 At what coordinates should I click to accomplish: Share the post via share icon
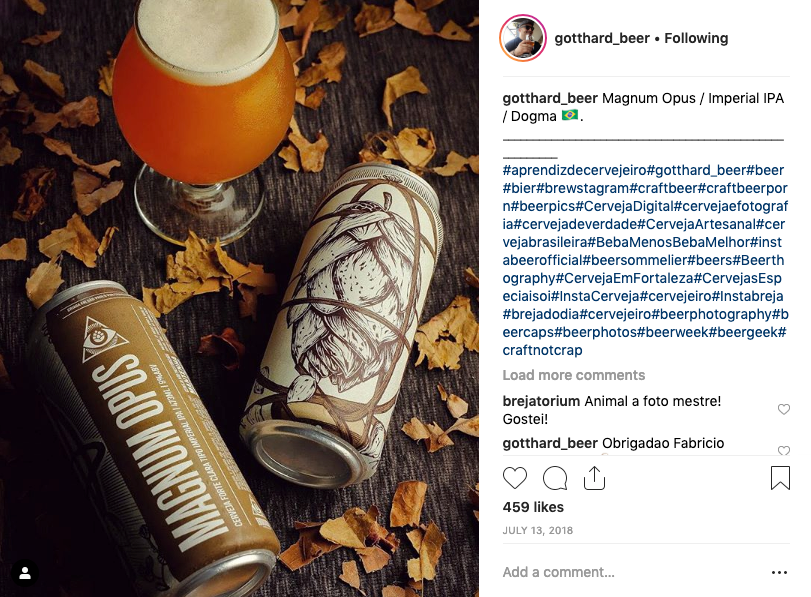click(594, 477)
